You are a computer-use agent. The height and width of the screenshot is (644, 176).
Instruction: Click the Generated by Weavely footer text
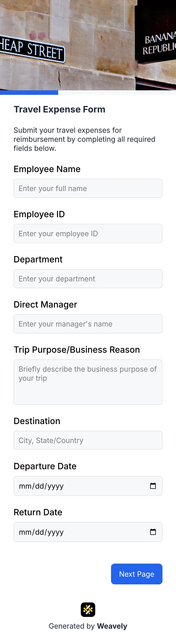click(x=88, y=626)
